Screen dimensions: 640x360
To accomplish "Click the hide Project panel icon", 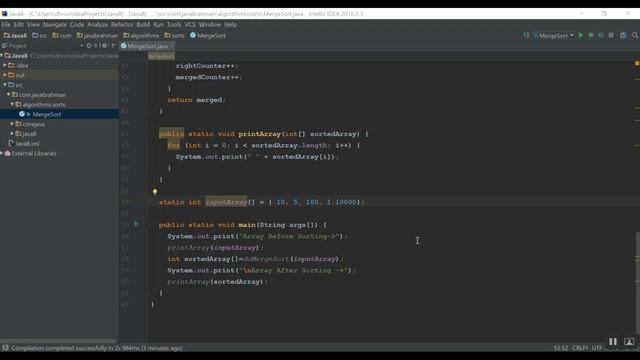I will (113, 46).
